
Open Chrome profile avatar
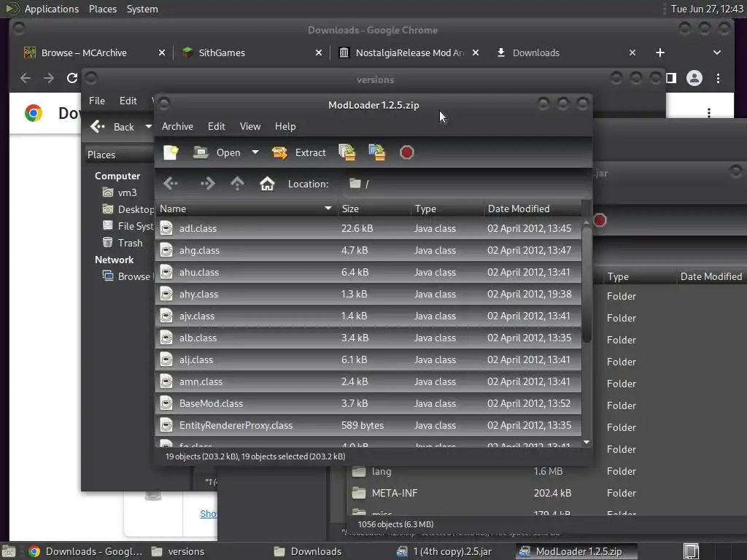[694, 78]
